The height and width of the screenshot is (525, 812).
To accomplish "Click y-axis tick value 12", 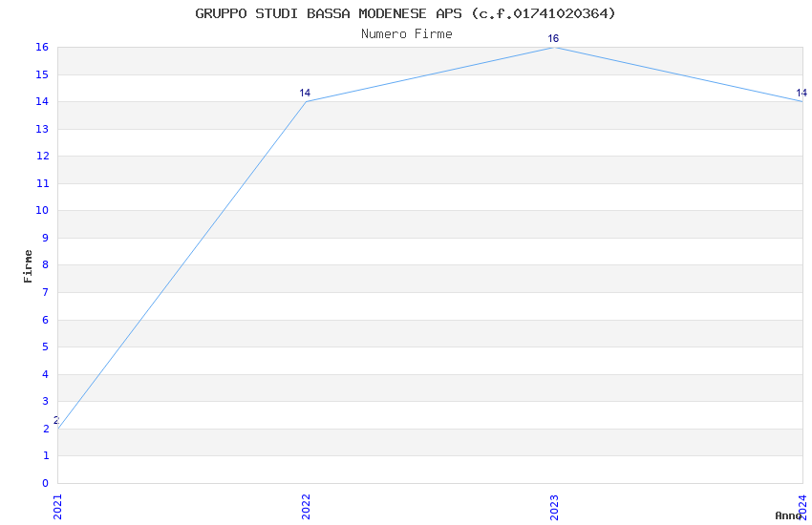I will click(x=42, y=156).
